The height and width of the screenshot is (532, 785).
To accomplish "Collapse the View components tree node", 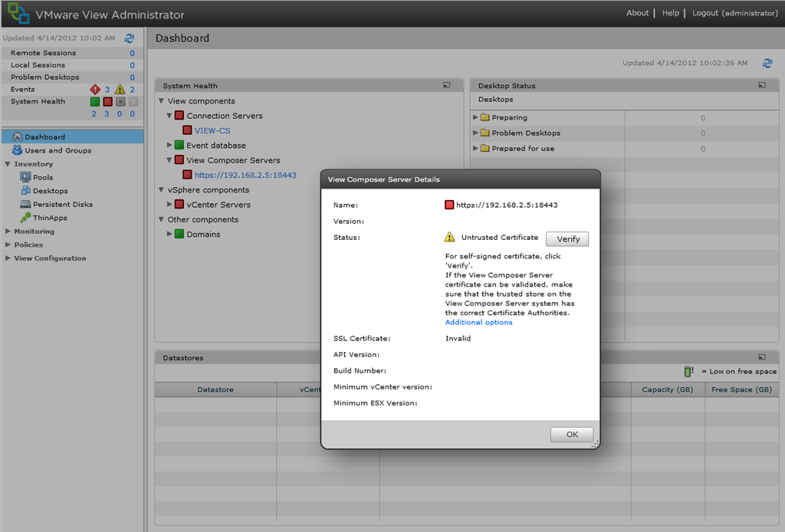I will click(161, 101).
